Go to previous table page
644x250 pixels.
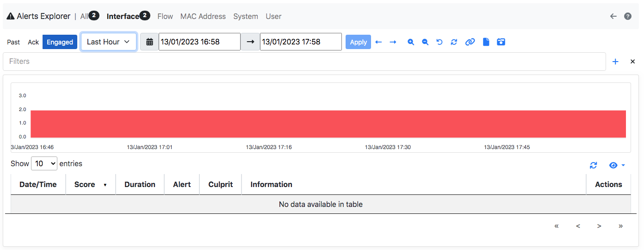pyautogui.click(x=578, y=226)
